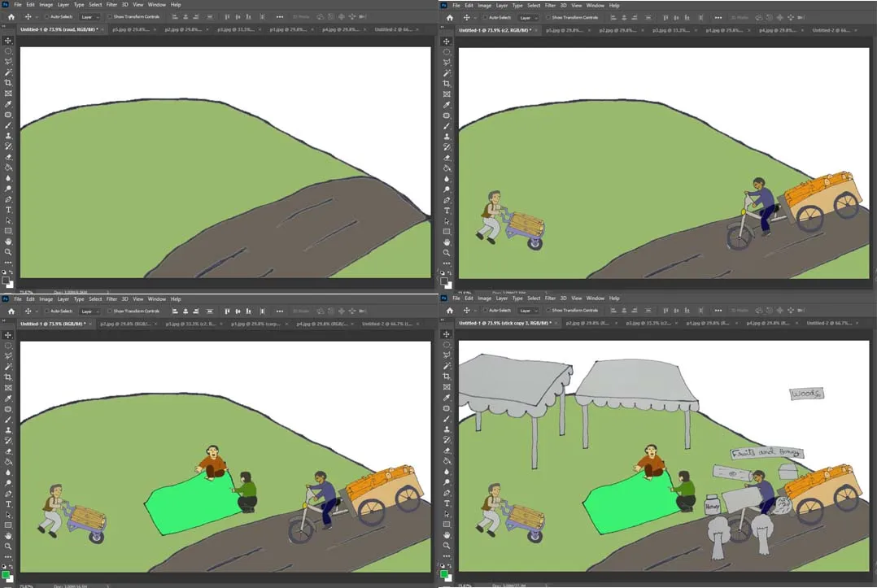Click the green foreground color swatch beside the tents
Viewport: 877px width, 588px height.
444,574
